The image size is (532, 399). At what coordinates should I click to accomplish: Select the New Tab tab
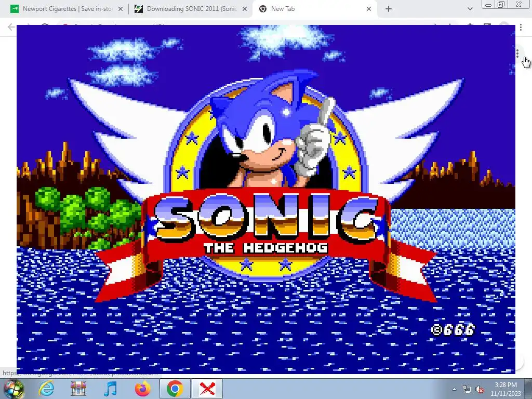(314, 9)
